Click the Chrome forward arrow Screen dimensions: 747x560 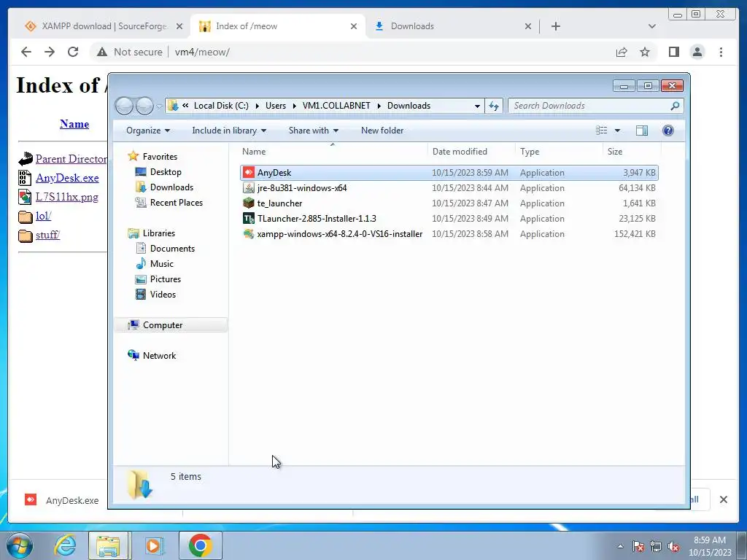pyautogui.click(x=50, y=52)
